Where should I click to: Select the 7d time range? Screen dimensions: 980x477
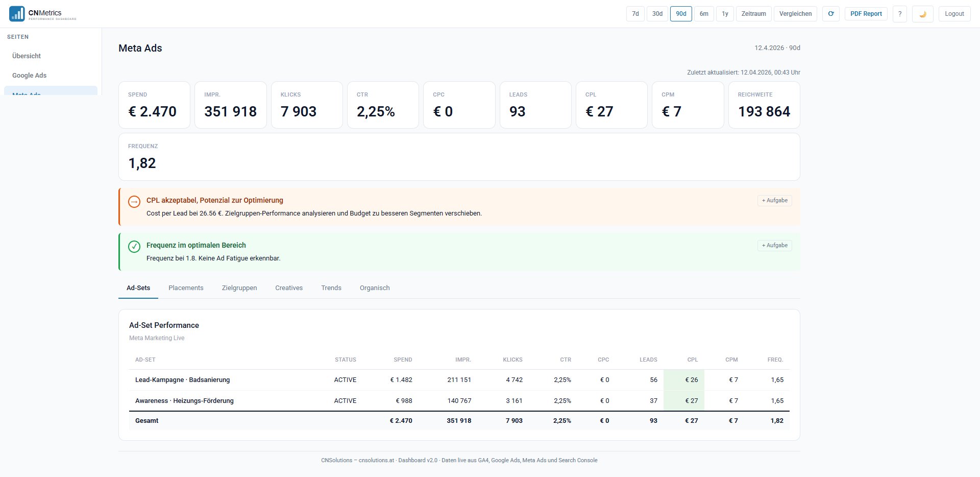point(635,14)
